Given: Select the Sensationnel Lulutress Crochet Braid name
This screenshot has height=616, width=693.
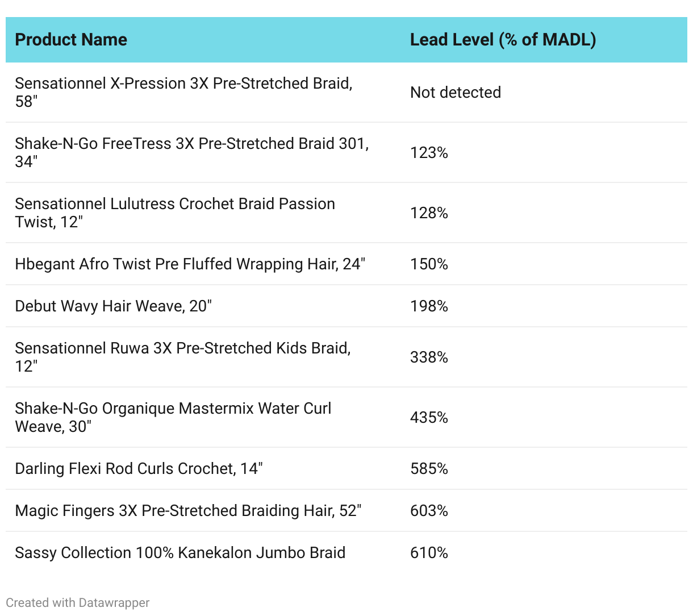Looking at the screenshot, I should 175,213.
